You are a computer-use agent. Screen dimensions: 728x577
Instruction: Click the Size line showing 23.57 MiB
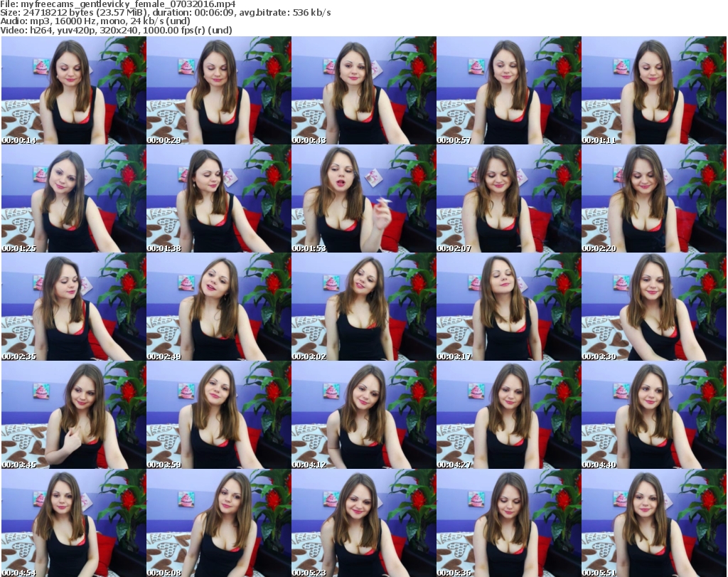165,13
